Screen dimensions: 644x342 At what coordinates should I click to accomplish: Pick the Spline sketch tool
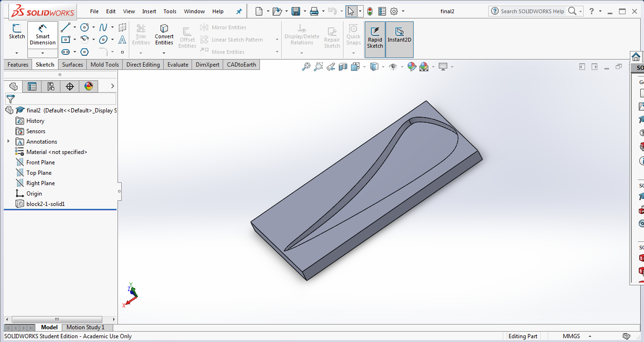tap(103, 27)
